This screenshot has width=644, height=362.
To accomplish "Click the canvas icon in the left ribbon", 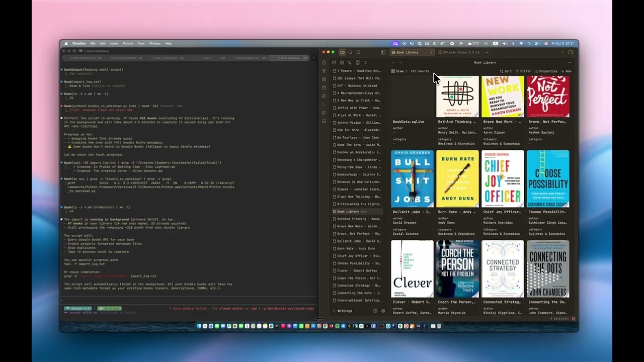I will point(324,79).
